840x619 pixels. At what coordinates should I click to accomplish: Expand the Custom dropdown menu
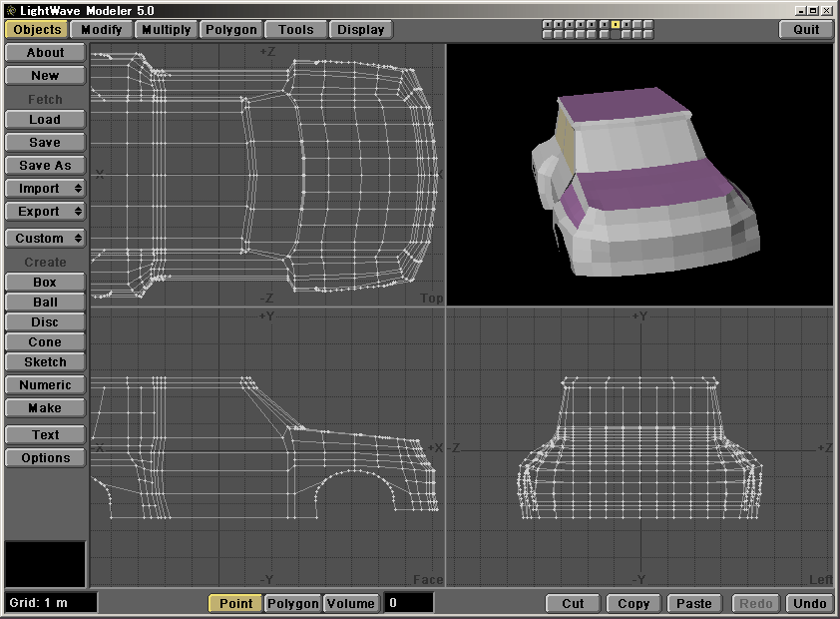point(45,239)
